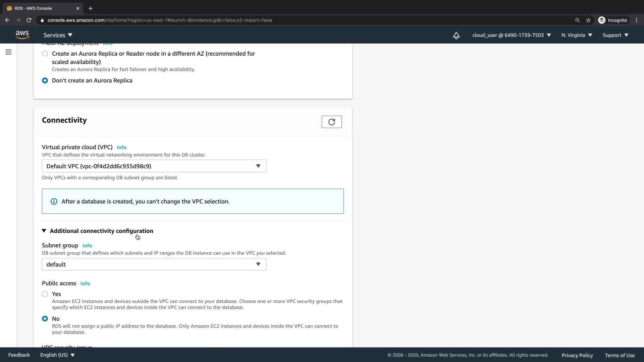Refresh the Connectivity section
644x362 pixels.
click(x=331, y=122)
